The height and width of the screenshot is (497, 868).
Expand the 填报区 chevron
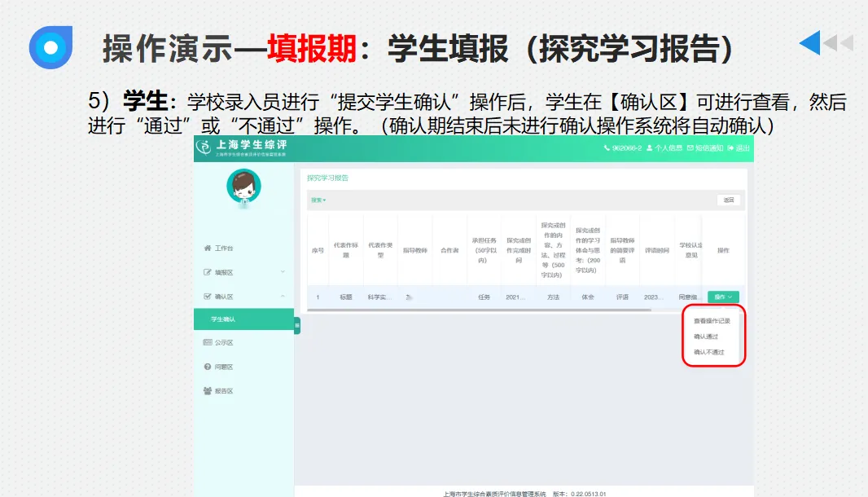(x=283, y=271)
